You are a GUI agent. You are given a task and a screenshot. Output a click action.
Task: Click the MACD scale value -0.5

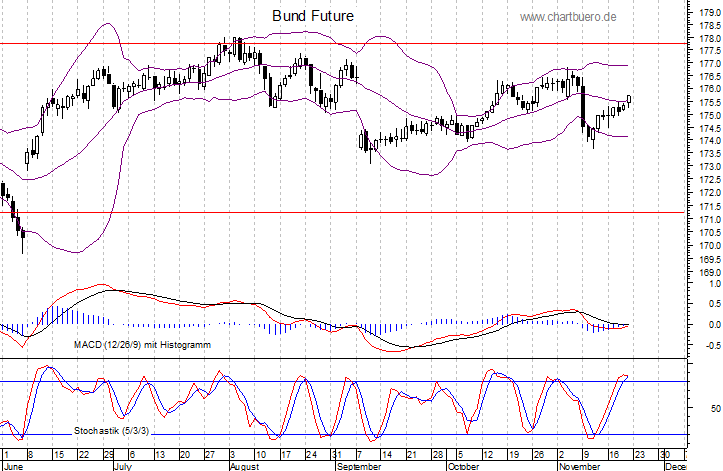[714, 346]
